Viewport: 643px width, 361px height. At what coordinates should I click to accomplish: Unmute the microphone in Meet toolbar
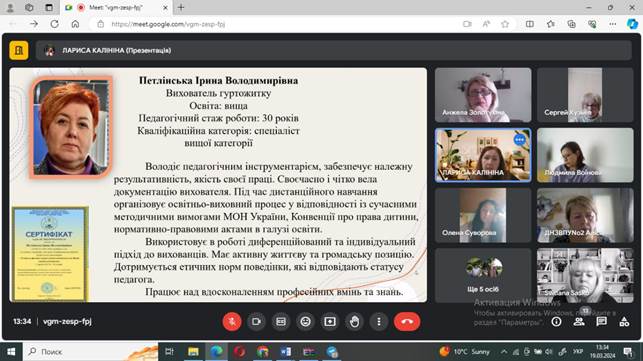coord(232,322)
